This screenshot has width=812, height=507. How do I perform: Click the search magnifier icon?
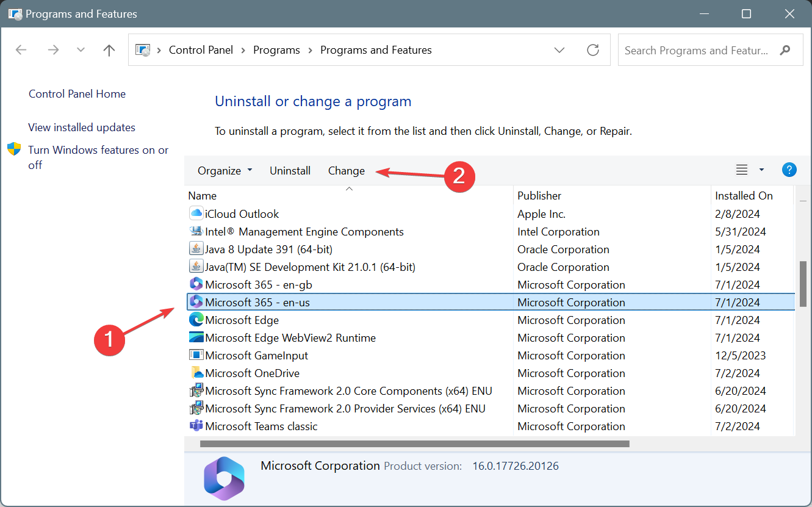point(785,50)
